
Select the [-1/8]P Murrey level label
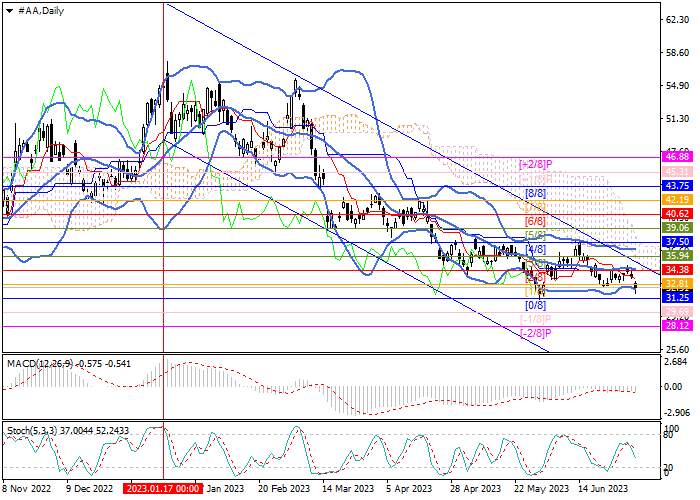(x=536, y=319)
